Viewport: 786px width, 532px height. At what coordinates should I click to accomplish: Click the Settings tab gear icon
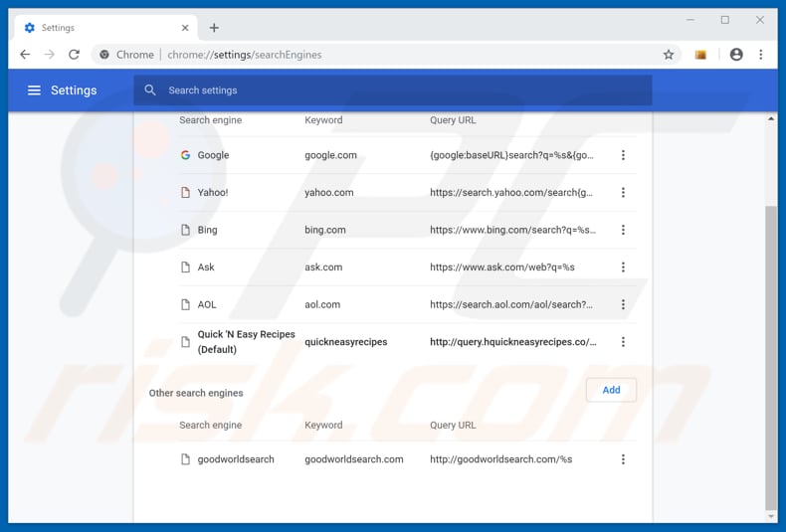(x=30, y=28)
